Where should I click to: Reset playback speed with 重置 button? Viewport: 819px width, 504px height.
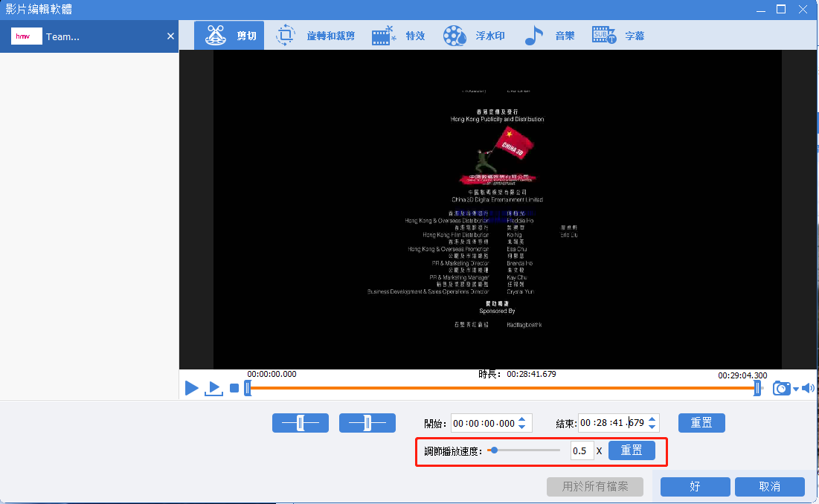(x=632, y=450)
